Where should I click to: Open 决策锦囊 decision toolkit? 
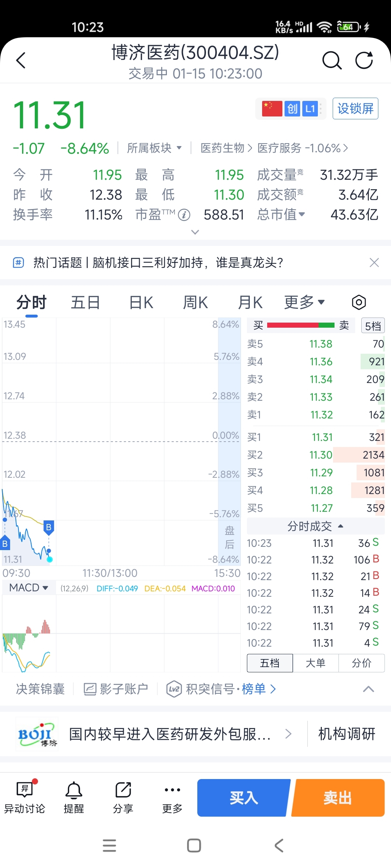pos(40,689)
